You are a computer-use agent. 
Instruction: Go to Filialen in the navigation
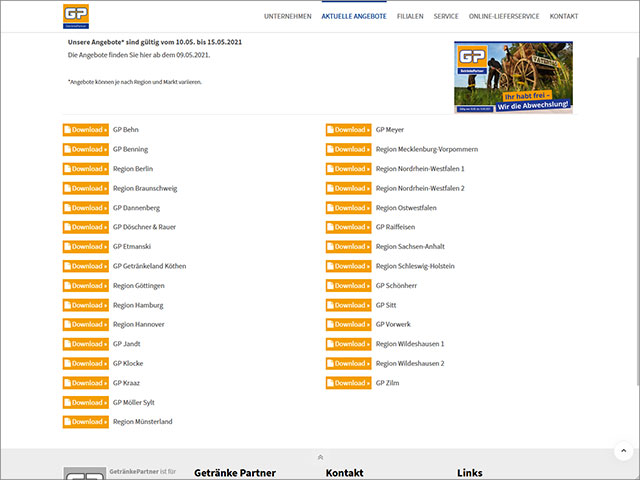tap(410, 16)
